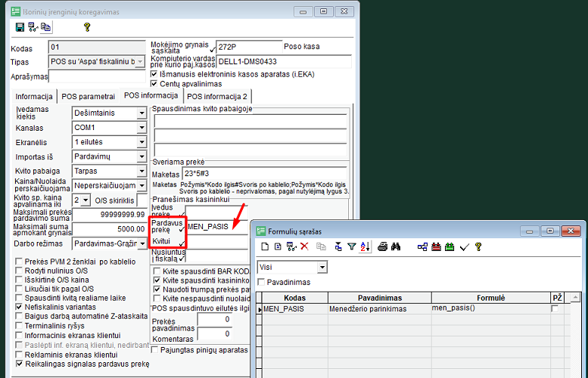Search formulas with the binoculars icon
The height and width of the screenshot is (378, 588).
[396, 246]
